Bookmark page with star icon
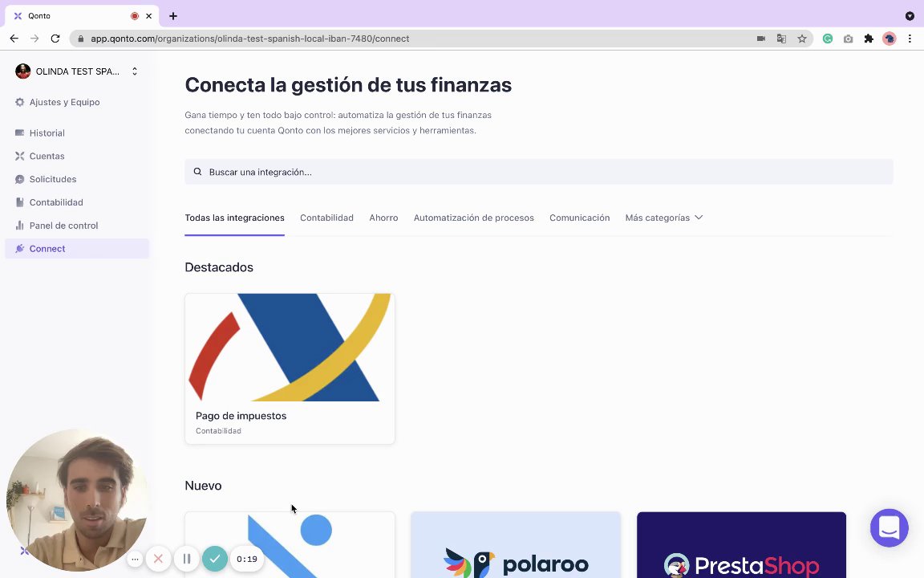 (802, 39)
